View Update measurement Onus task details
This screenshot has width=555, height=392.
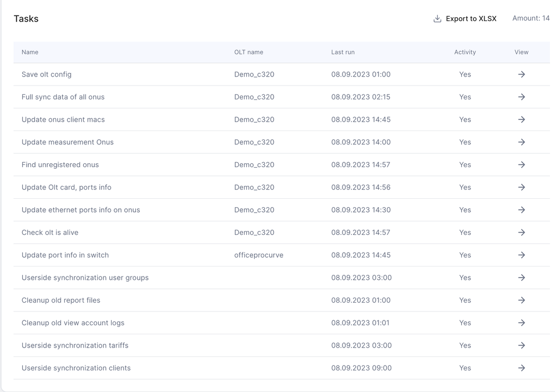(521, 142)
